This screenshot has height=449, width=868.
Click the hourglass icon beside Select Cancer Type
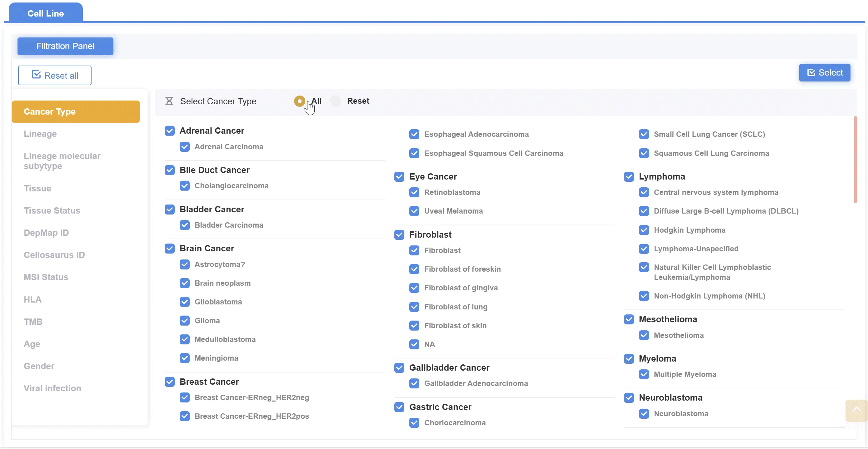pyautogui.click(x=169, y=101)
